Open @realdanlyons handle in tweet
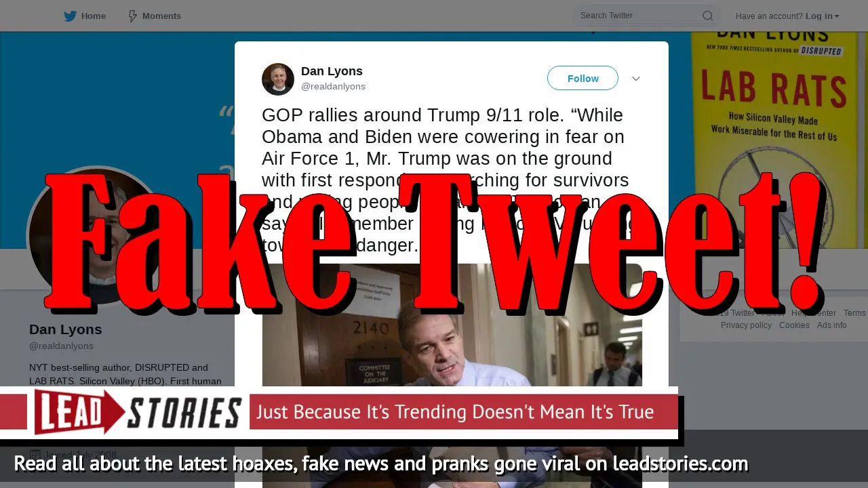Viewport: 868px width, 488px height. coord(333,86)
